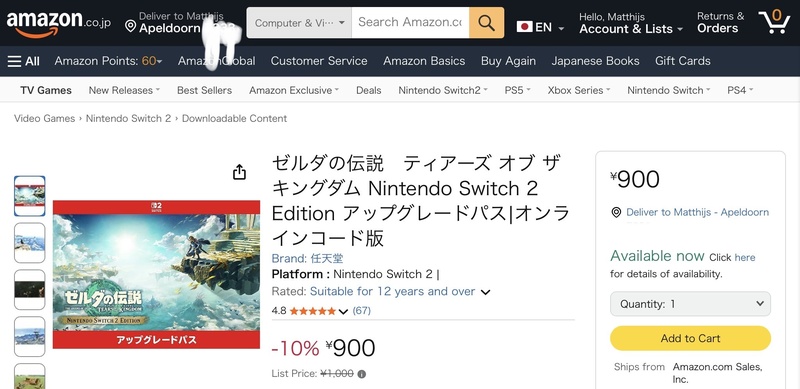Go to Customer Service
This screenshot has height=389, width=800.
[319, 61]
